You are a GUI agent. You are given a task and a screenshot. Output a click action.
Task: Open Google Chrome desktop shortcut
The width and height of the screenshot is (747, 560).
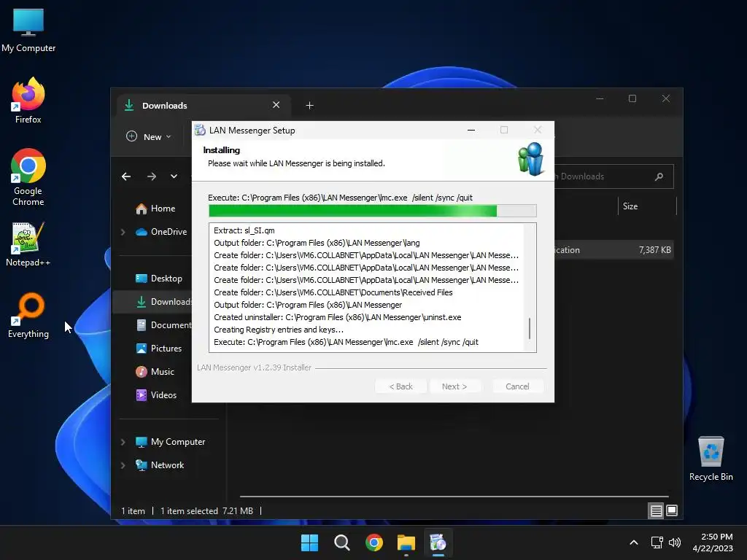click(28, 177)
